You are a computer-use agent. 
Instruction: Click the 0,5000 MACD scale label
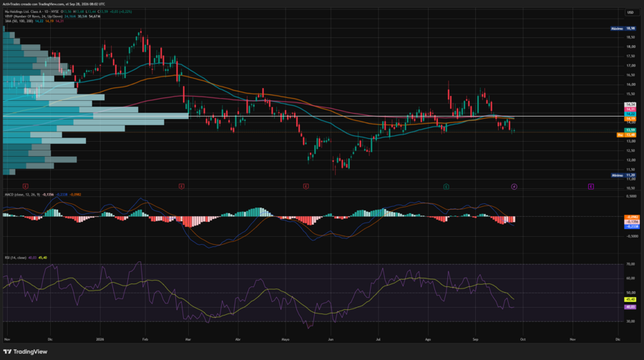pos(632,196)
